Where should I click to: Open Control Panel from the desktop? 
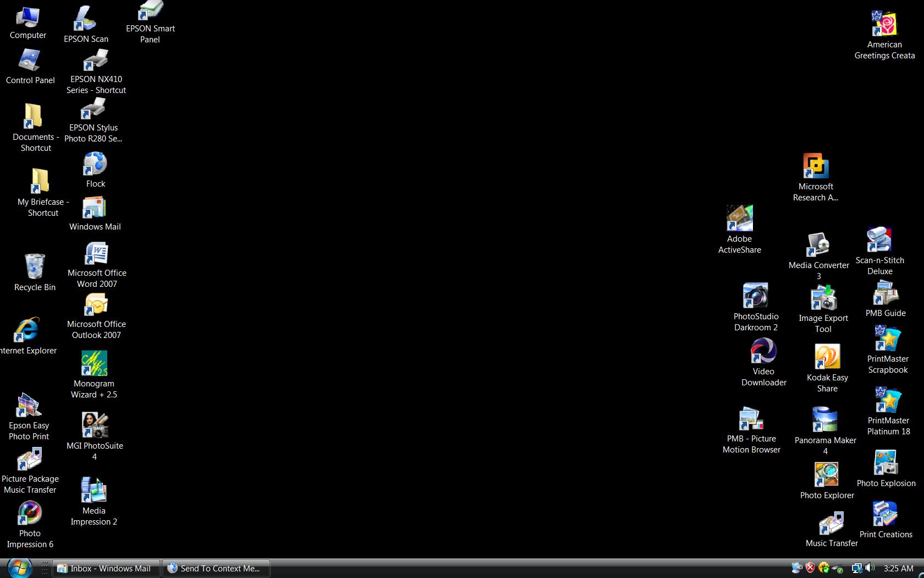[x=30, y=61]
